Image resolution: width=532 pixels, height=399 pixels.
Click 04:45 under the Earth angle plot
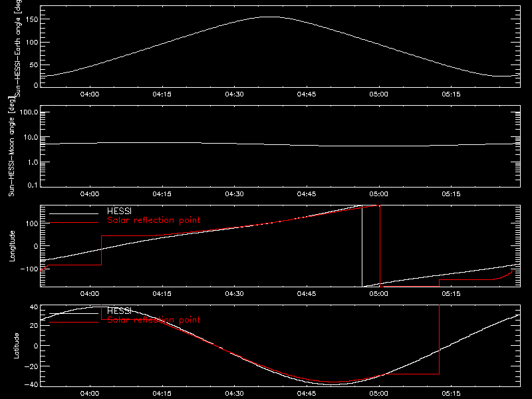[x=307, y=94]
